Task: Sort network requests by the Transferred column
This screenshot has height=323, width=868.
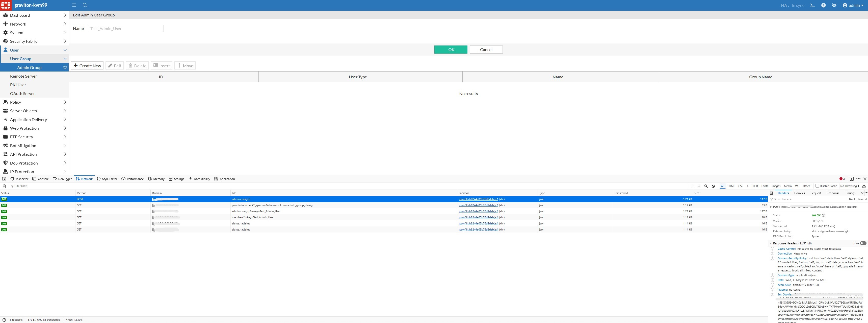Action: pos(652,193)
